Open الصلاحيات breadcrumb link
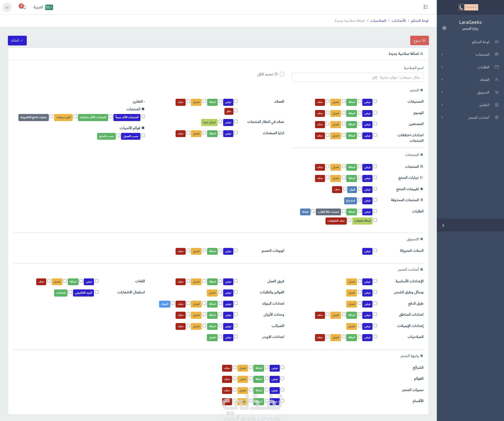Screen dimensions: 504x421 pos(378,20)
